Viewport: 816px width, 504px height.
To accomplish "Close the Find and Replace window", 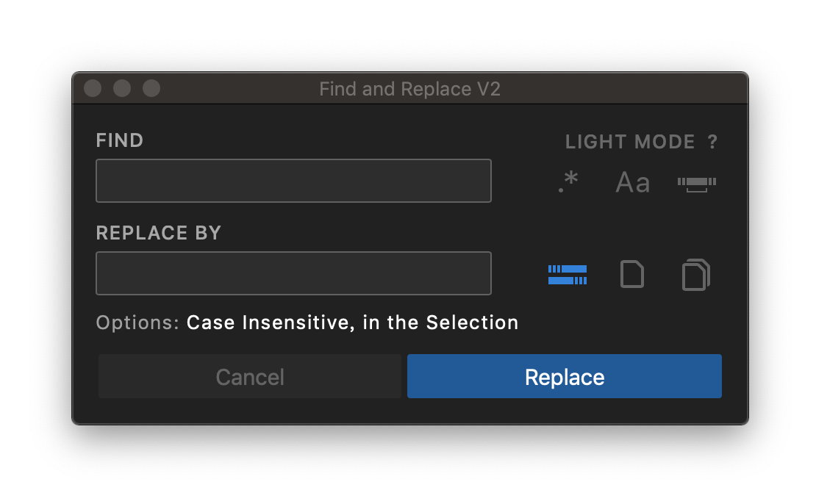I will click(93, 89).
